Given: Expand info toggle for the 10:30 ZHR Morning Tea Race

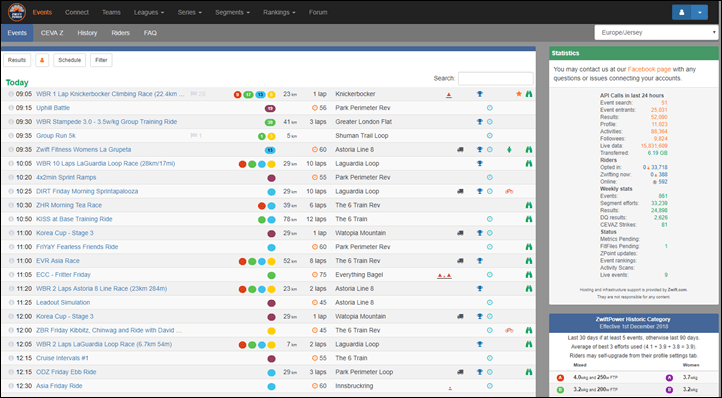Looking at the screenshot, I should point(11,205).
